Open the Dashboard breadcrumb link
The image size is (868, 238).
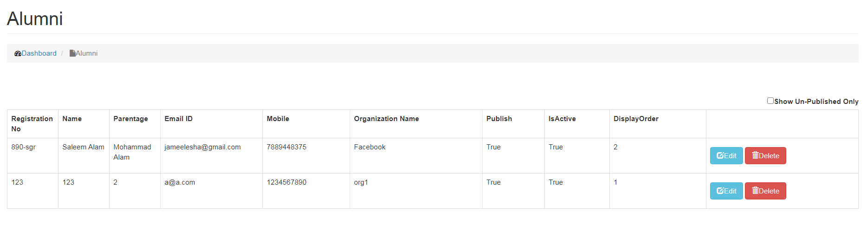point(39,53)
